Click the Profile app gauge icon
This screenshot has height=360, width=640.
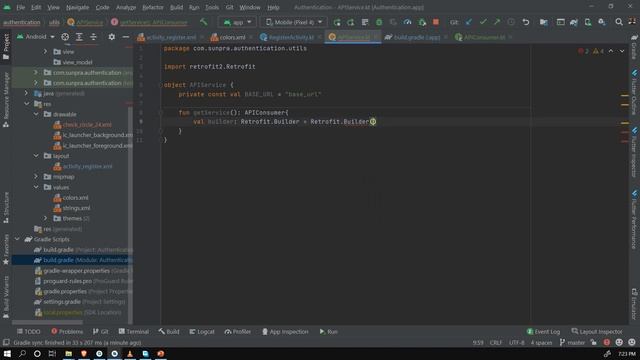click(x=407, y=22)
